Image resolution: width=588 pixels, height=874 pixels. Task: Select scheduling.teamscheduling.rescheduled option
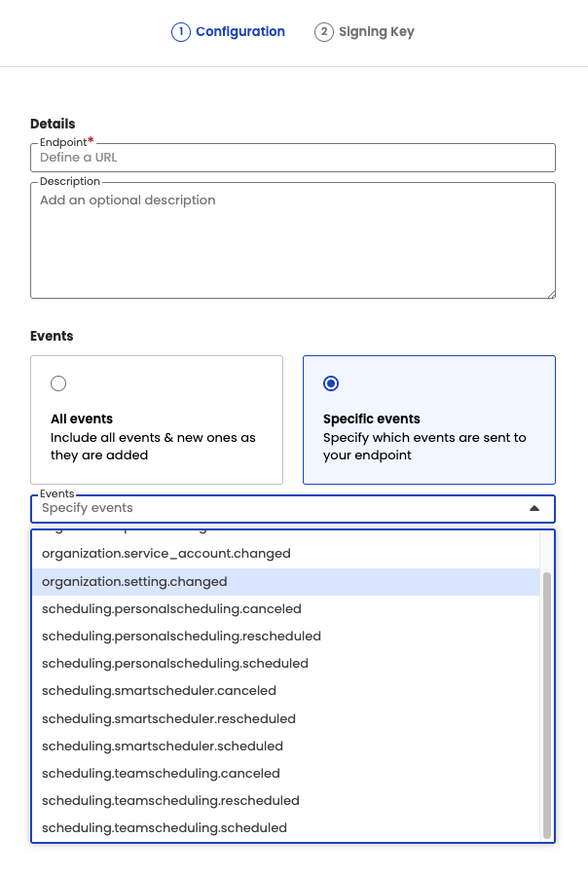[x=170, y=801]
